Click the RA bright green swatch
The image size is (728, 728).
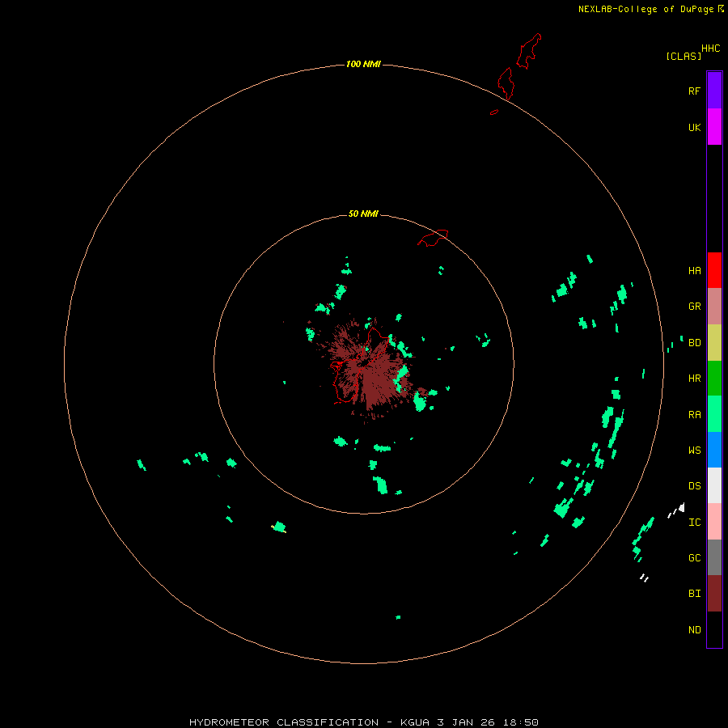(x=714, y=414)
